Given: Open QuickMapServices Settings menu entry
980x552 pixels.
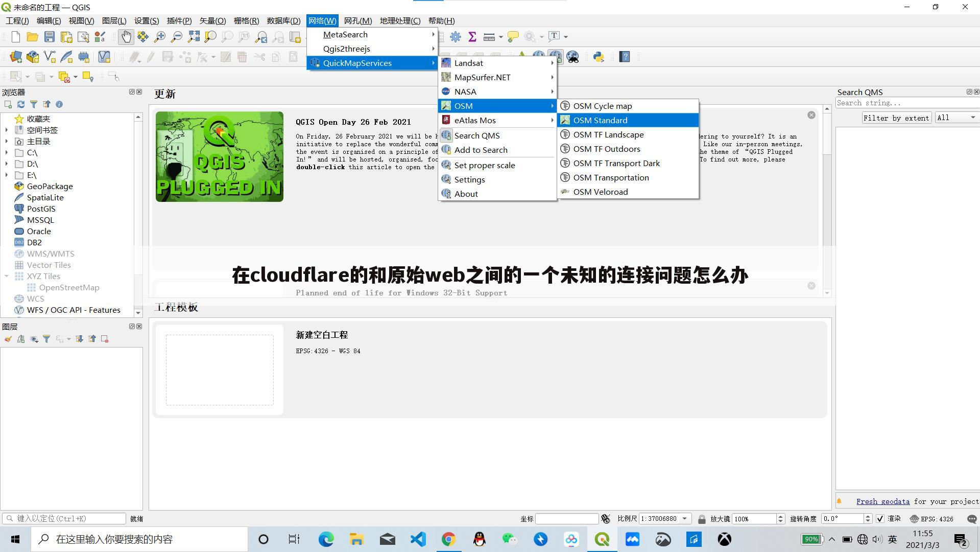Looking at the screenshot, I should pos(497,179).
